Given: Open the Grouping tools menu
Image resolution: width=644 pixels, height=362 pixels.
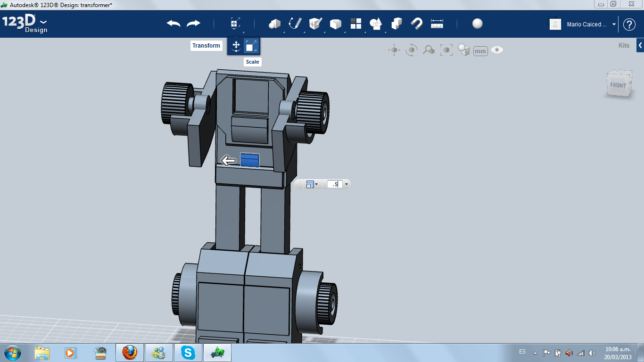Looking at the screenshot, I should click(x=376, y=24).
